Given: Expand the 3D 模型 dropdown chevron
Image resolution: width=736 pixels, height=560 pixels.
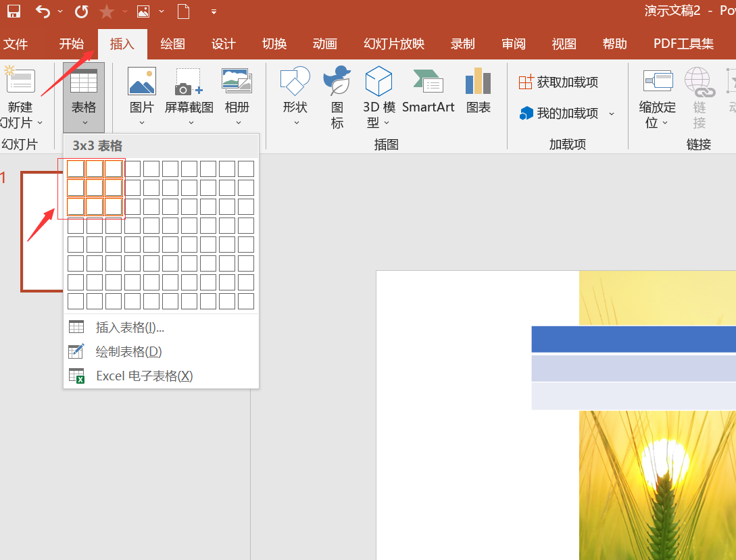Looking at the screenshot, I should pyautogui.click(x=387, y=123).
